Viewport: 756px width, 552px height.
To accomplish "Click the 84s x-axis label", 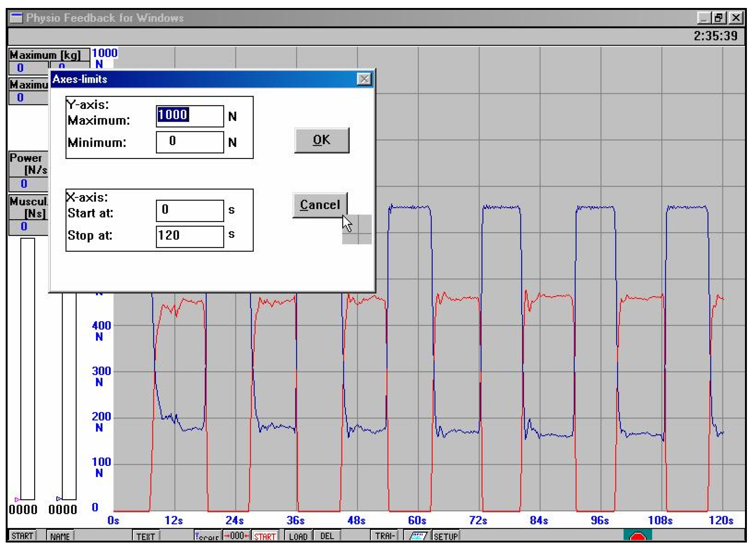I will [x=539, y=520].
